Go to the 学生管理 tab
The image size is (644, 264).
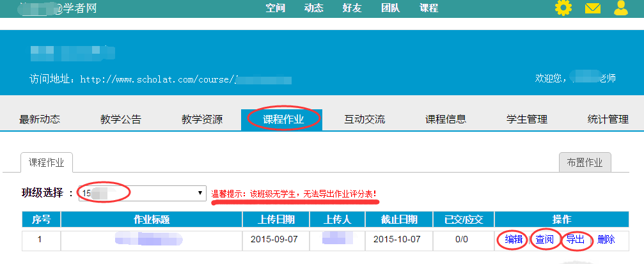[527, 119]
